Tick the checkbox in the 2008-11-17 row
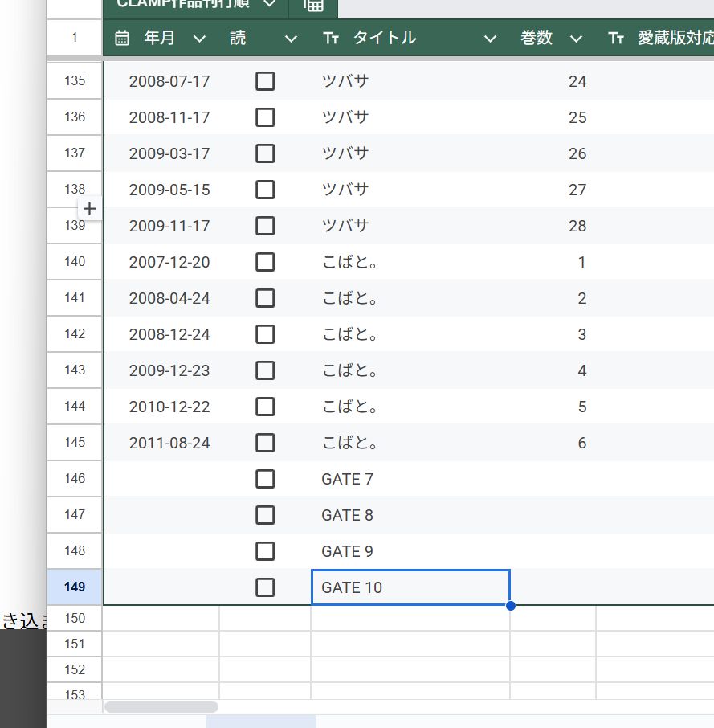 tap(265, 117)
